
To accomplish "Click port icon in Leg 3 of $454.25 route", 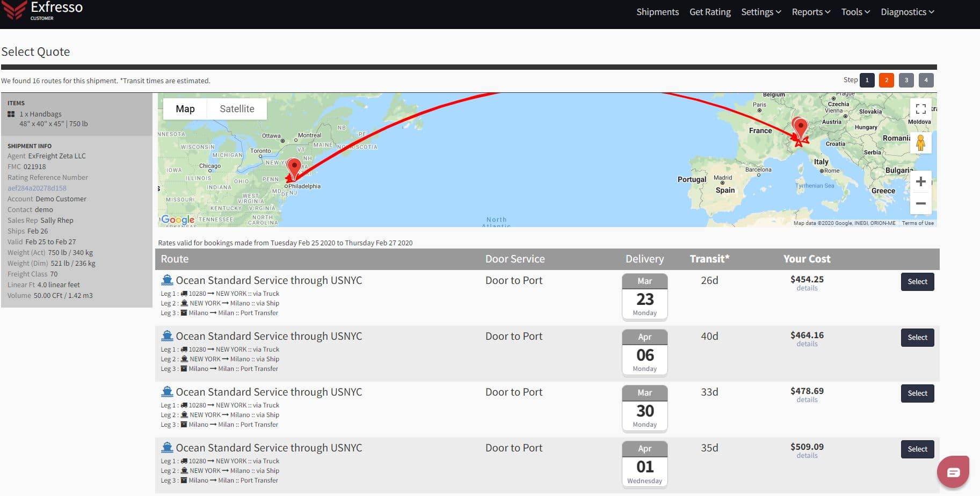I will pyautogui.click(x=184, y=313).
